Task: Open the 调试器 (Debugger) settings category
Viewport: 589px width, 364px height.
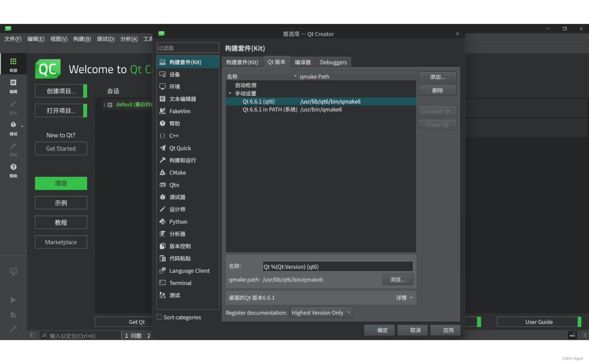Action: [188, 197]
